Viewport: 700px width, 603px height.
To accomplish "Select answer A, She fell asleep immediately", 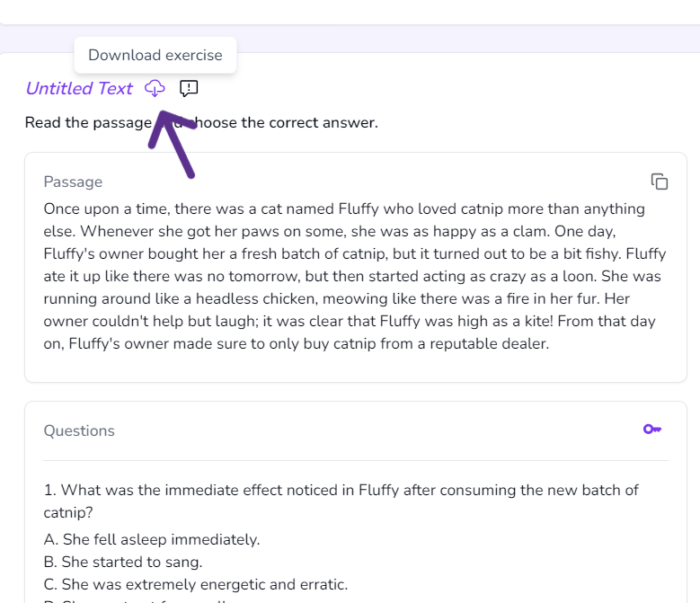I will (x=152, y=539).
